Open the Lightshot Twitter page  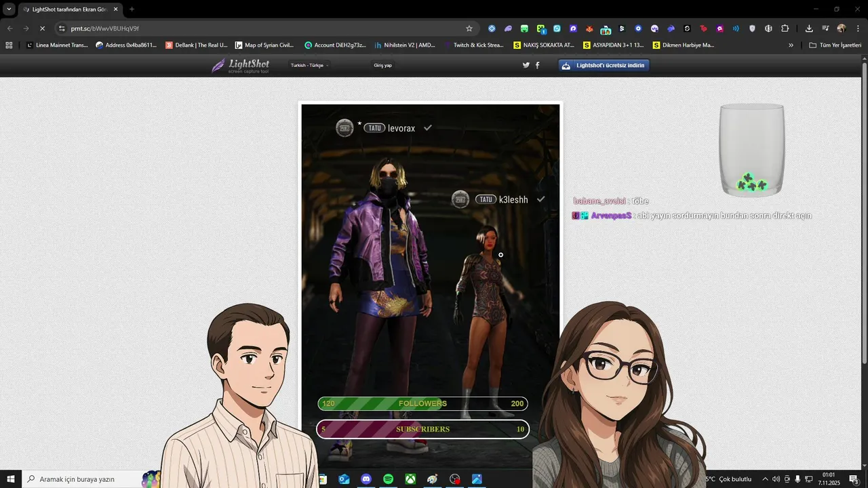(526, 65)
